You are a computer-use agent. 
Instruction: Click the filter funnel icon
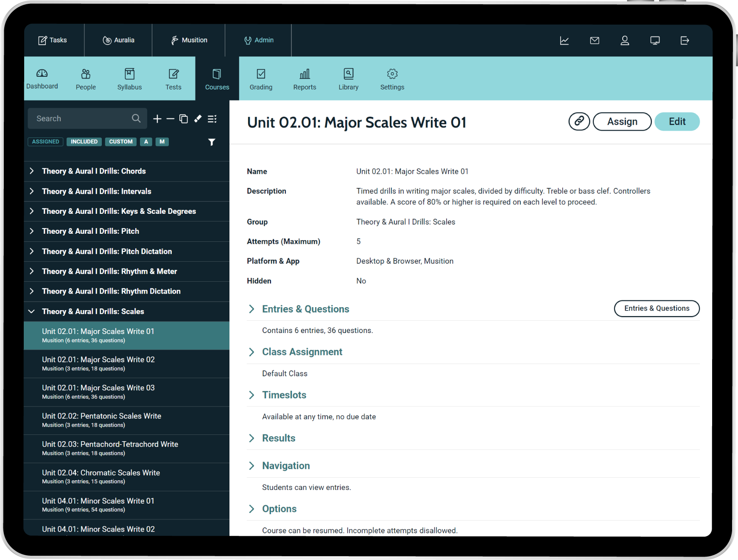(212, 142)
